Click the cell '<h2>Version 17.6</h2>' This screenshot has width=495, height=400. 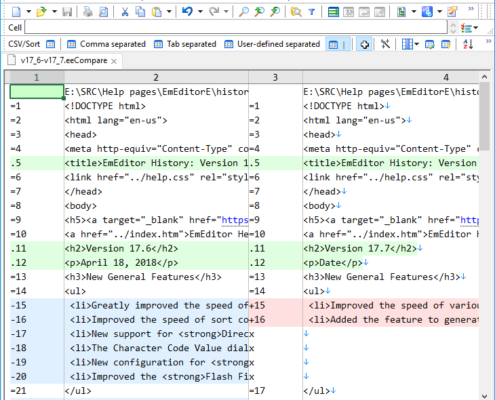coord(156,249)
